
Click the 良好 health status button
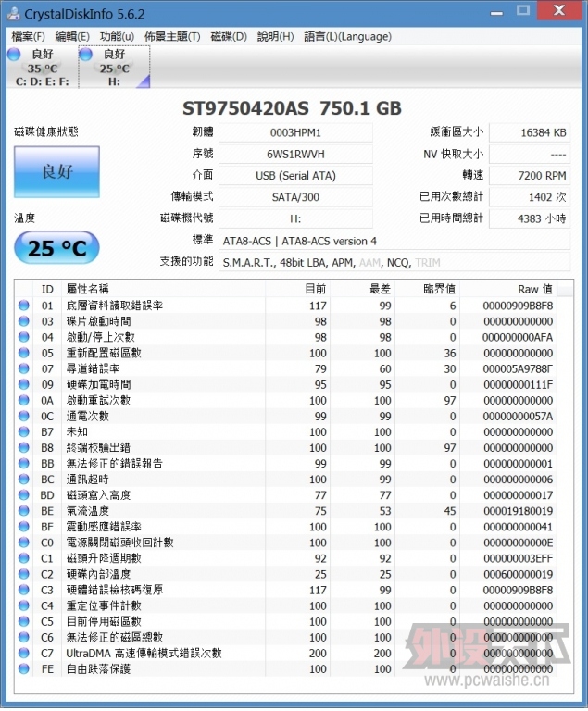point(56,172)
